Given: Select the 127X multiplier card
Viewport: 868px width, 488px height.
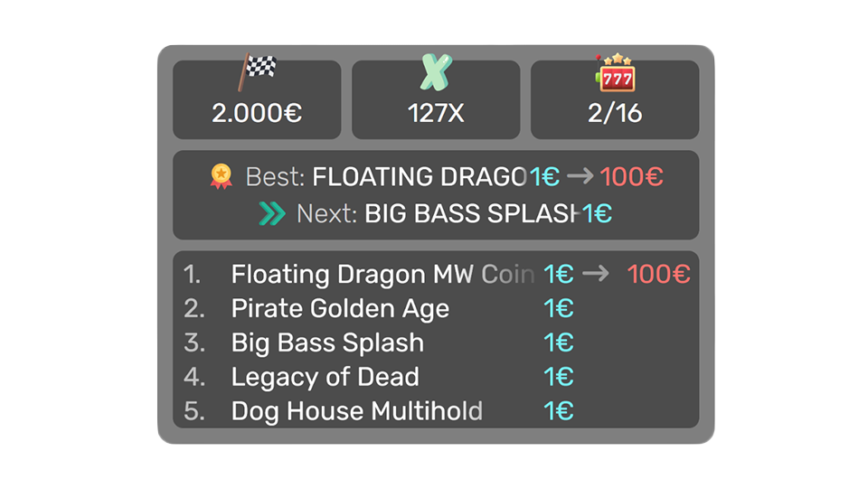Looking at the screenshot, I should 436,100.
